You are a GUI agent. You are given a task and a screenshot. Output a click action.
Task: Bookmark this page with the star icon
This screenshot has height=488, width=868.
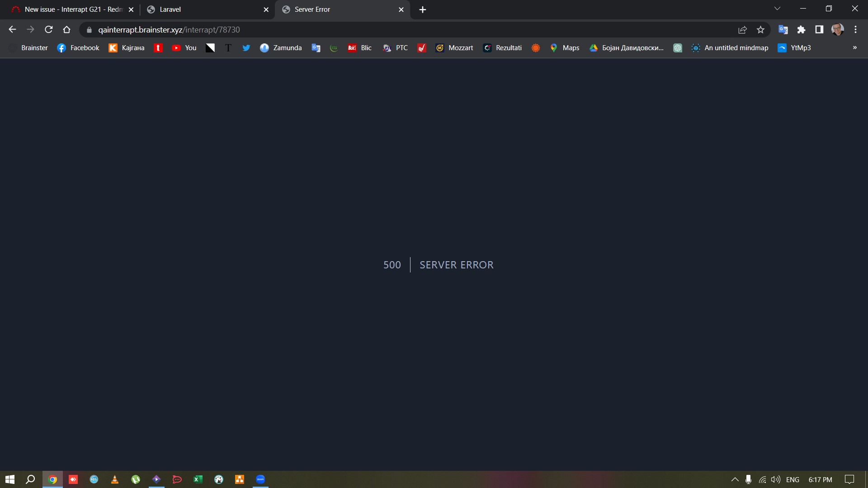click(760, 30)
